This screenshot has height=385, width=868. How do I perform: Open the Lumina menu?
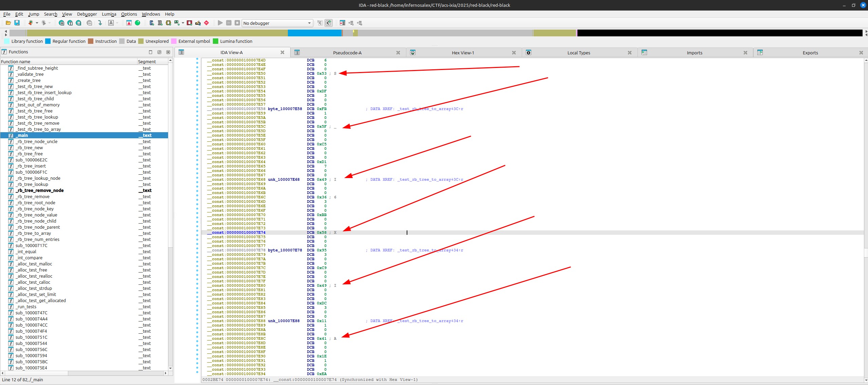(x=109, y=14)
